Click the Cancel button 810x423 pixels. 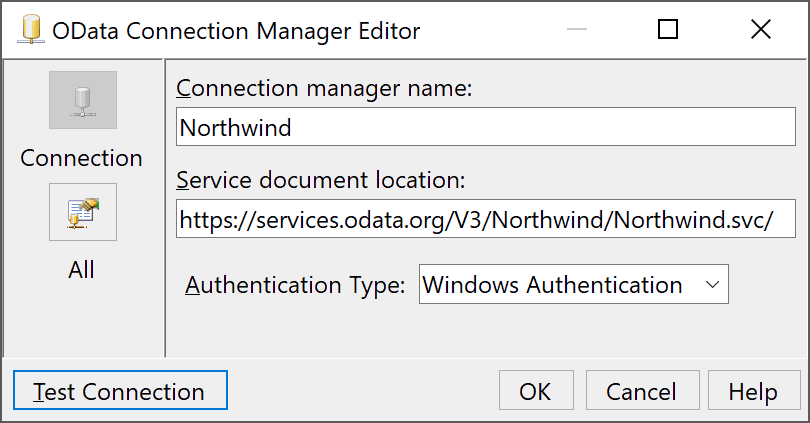coord(642,391)
